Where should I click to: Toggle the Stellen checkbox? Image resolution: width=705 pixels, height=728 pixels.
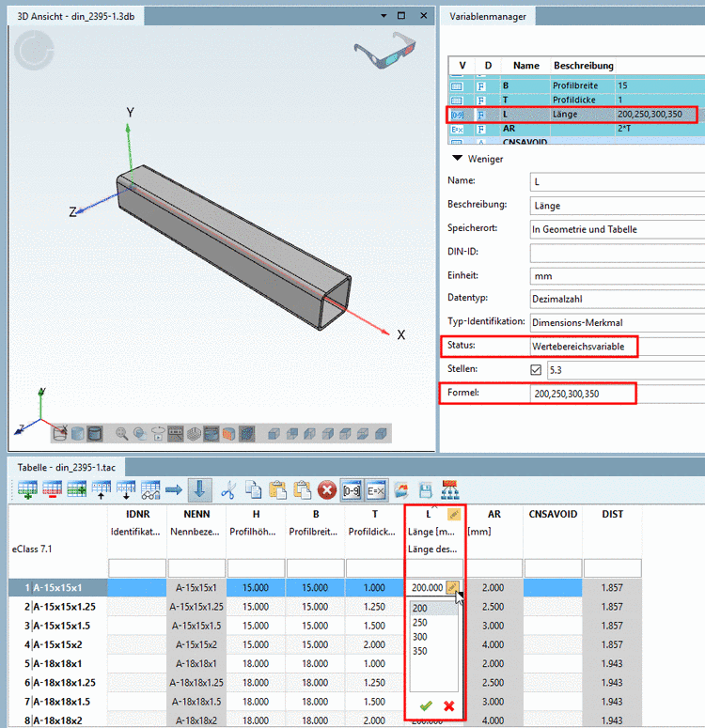[x=536, y=369]
